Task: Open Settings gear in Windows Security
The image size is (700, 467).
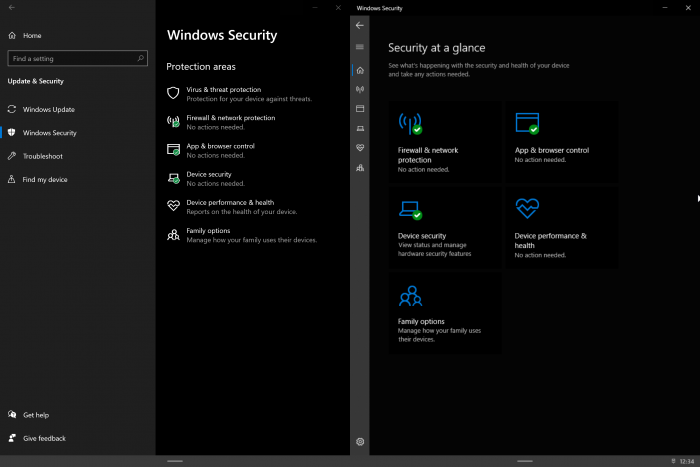Action: 360,441
